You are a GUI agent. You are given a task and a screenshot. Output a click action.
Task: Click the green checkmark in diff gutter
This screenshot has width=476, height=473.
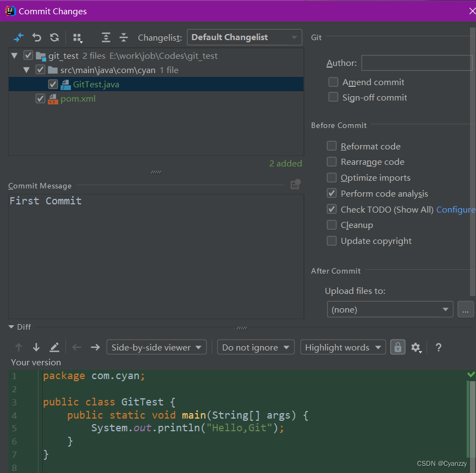tap(471, 375)
